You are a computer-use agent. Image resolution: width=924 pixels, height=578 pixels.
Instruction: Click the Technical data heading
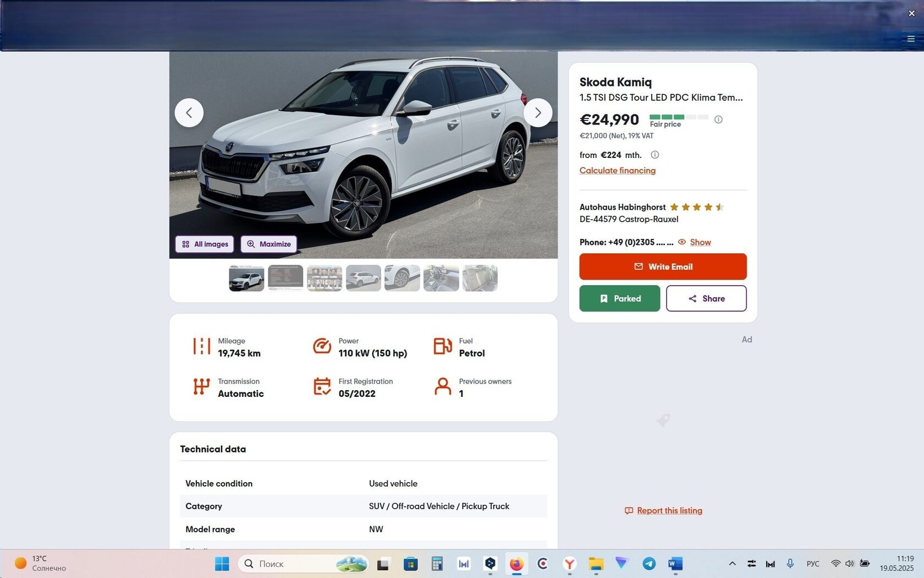(x=213, y=449)
